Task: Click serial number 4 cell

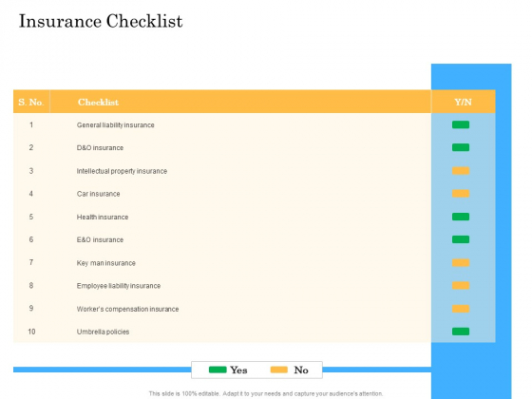Action: click(31, 194)
